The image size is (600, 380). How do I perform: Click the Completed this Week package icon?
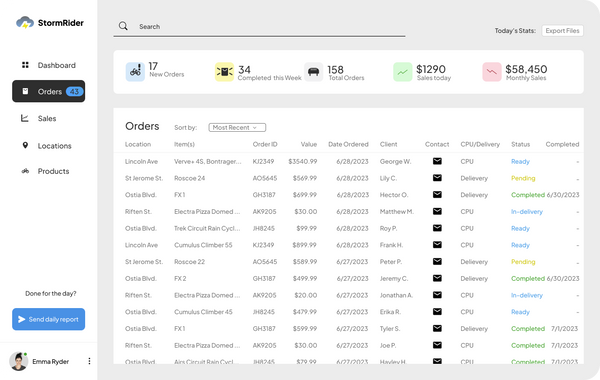coord(225,72)
